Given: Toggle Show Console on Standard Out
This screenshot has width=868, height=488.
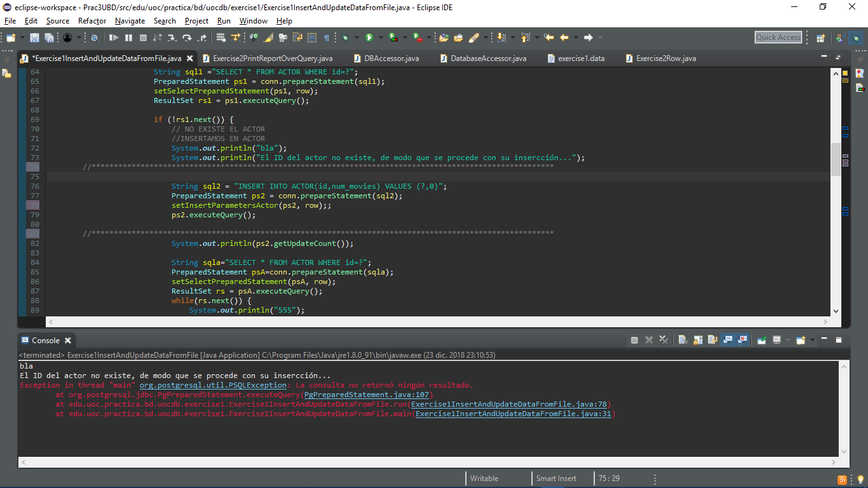Looking at the screenshot, I should point(728,340).
